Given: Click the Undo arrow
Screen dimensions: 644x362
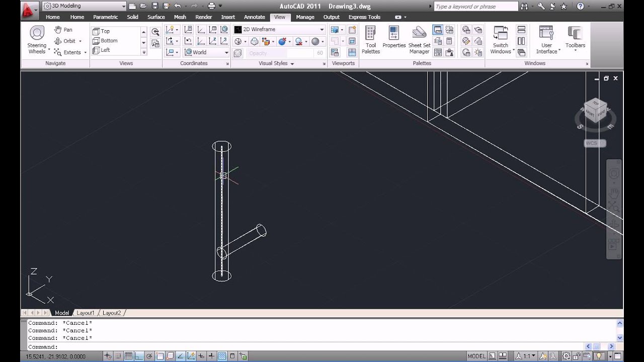Looking at the screenshot, I should pyautogui.click(x=177, y=6).
